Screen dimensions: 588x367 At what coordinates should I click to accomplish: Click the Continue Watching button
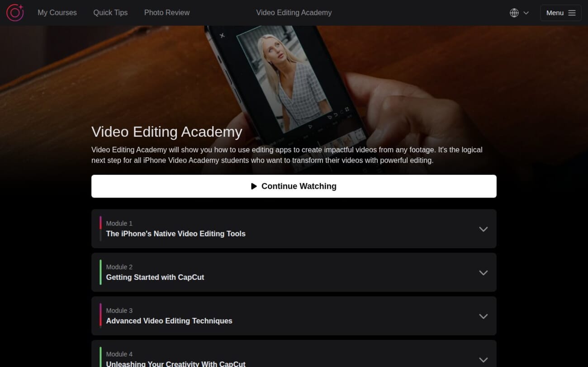tap(294, 186)
